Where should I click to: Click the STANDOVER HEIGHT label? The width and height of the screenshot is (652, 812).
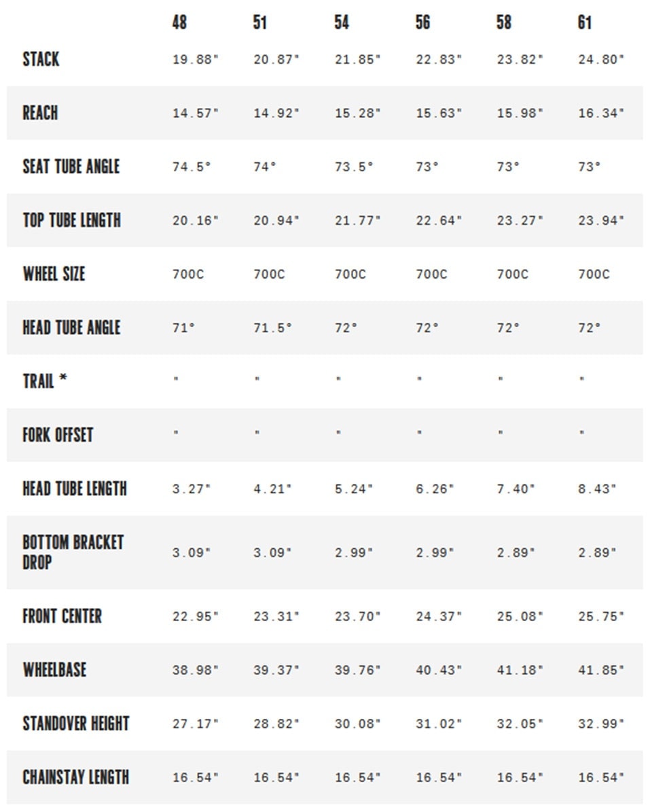[x=76, y=724]
